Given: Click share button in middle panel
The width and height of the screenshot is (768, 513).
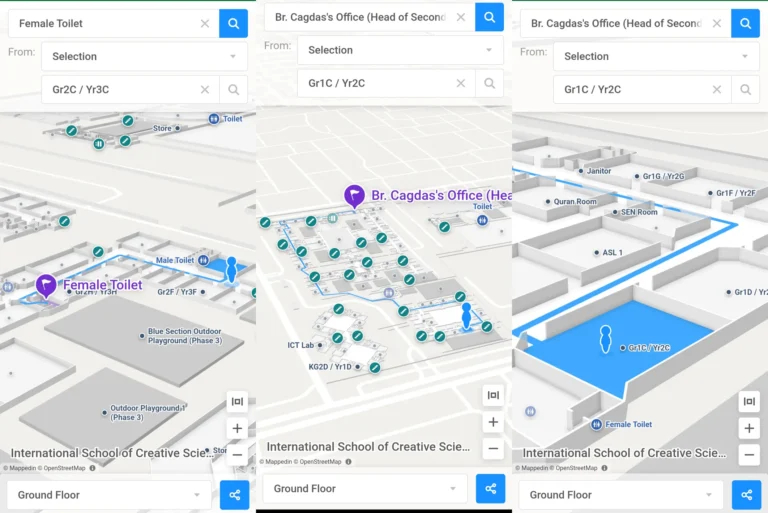Looking at the screenshot, I should 490,489.
